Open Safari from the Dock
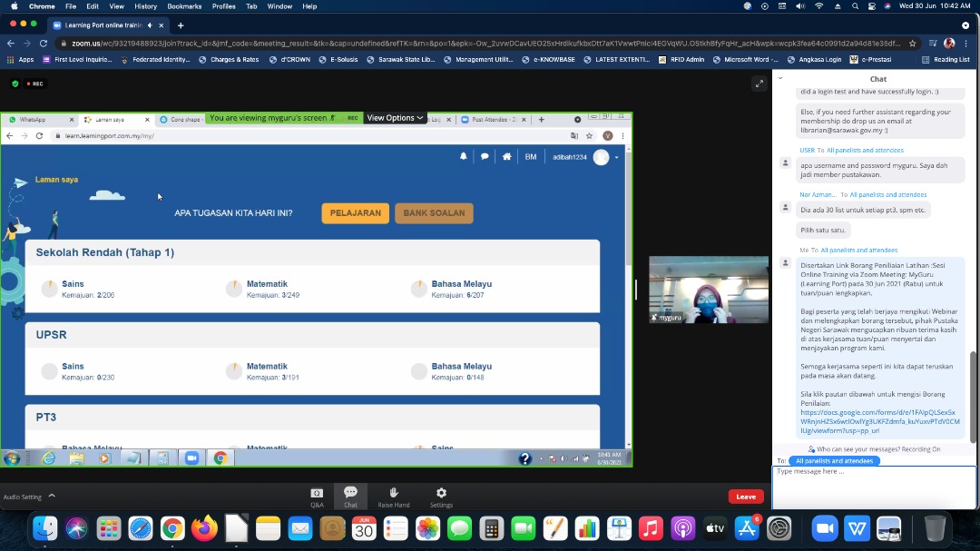Viewport: 980px width, 551px height. click(x=141, y=529)
